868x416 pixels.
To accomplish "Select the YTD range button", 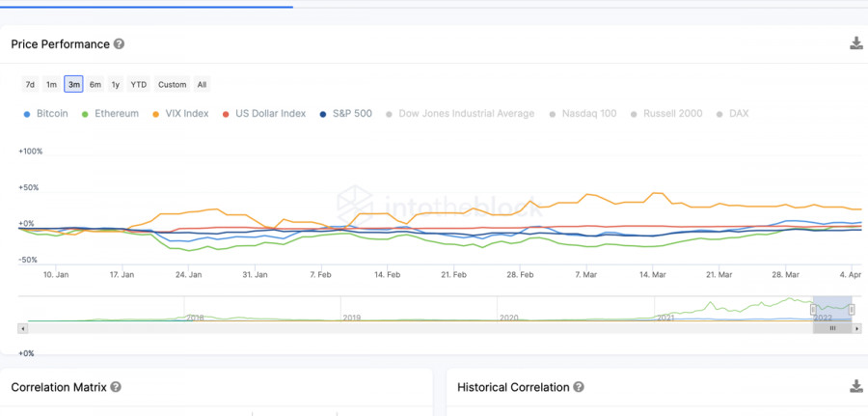I will coord(139,84).
